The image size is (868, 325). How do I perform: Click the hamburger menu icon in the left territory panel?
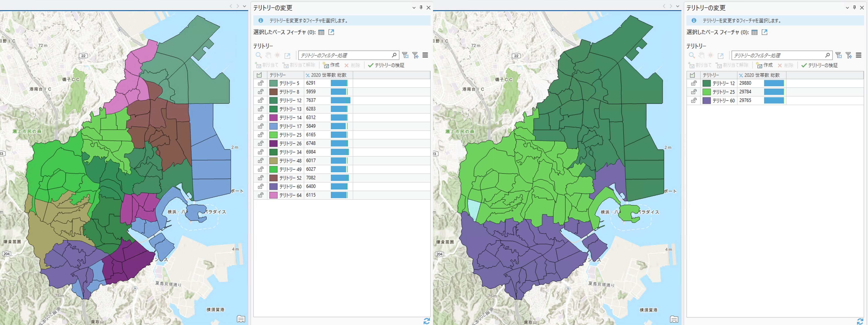point(425,55)
